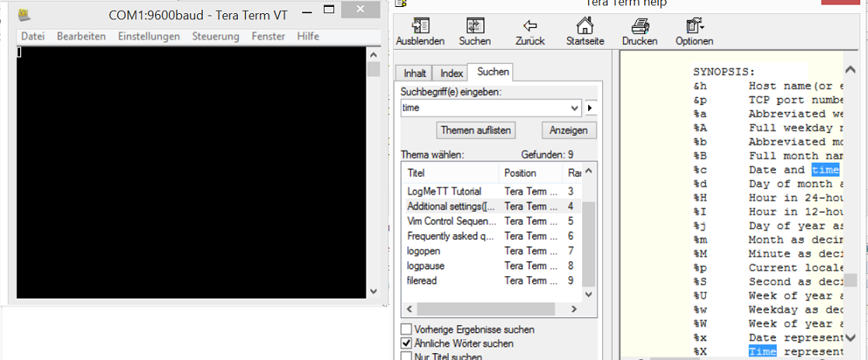Sort results by Position column header
The width and height of the screenshot is (868, 360).
[x=530, y=173]
